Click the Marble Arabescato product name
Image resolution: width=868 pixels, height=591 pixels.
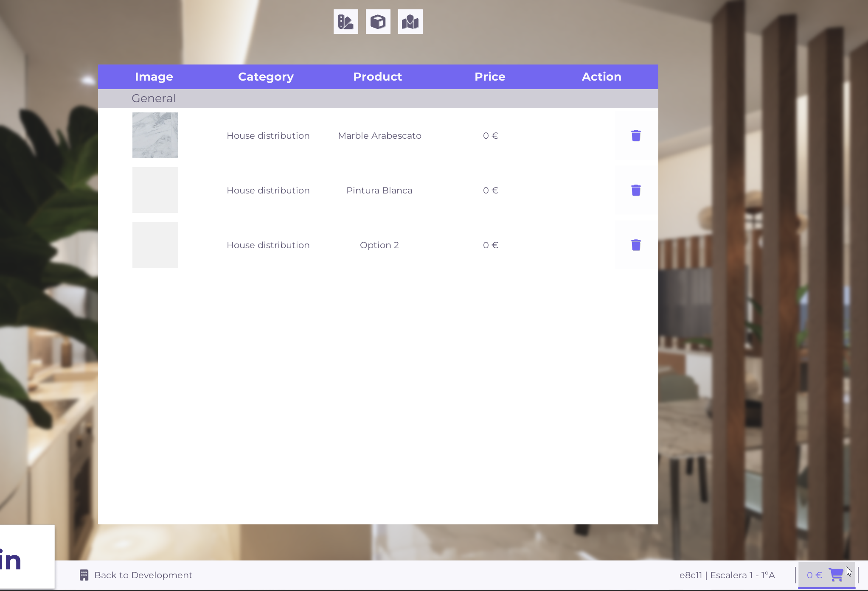pyautogui.click(x=379, y=136)
